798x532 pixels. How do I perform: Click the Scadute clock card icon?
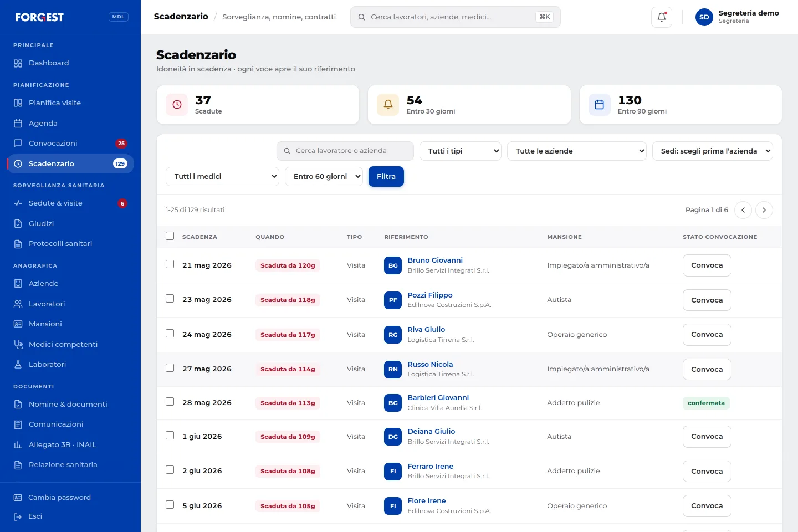(177, 104)
